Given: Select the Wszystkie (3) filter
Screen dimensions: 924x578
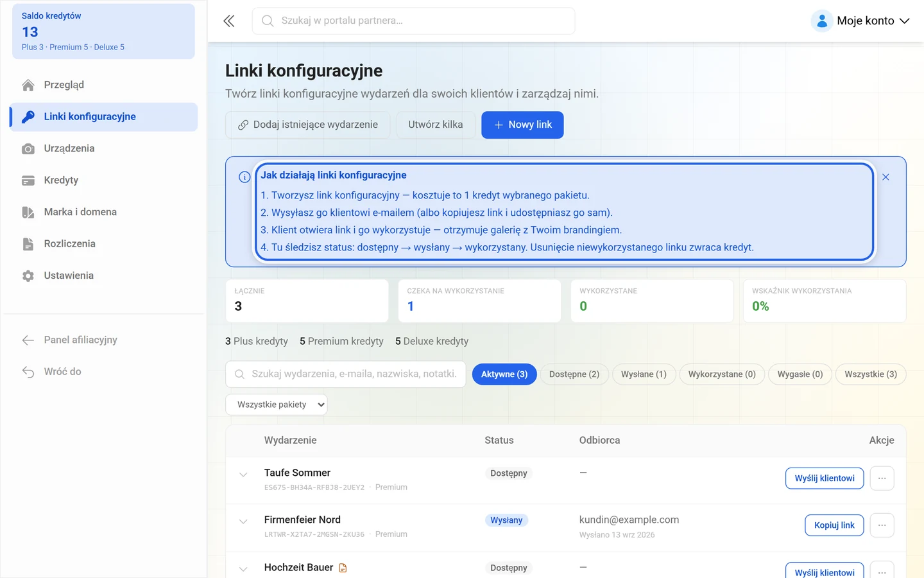Looking at the screenshot, I should click(x=871, y=374).
